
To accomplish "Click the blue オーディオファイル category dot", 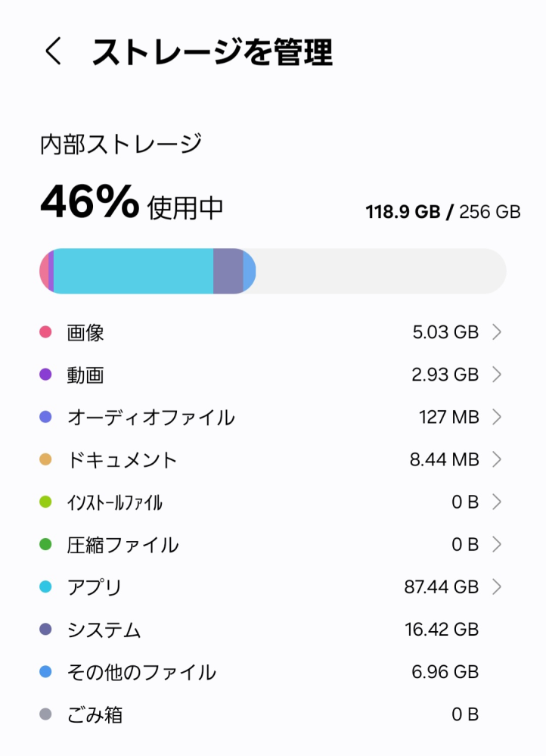I will [45, 417].
